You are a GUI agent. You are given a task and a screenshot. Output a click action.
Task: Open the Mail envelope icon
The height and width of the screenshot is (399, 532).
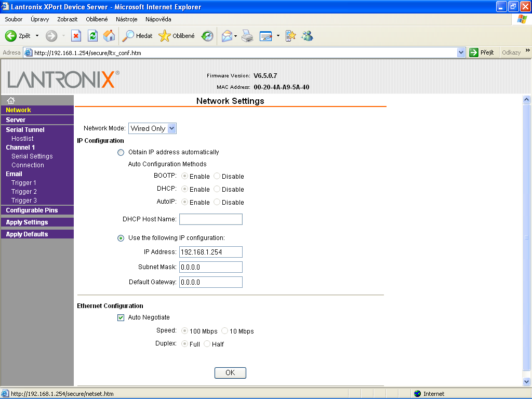point(227,36)
